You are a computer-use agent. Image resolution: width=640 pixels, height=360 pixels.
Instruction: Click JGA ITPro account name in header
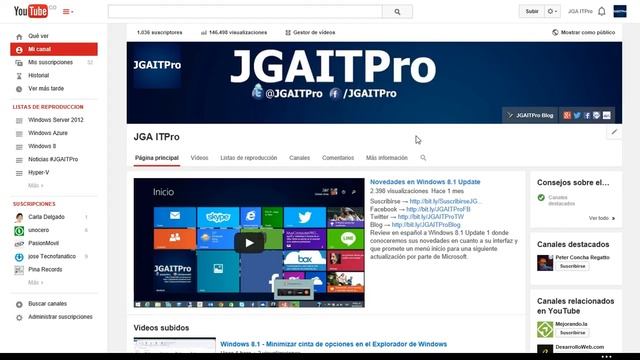point(580,11)
